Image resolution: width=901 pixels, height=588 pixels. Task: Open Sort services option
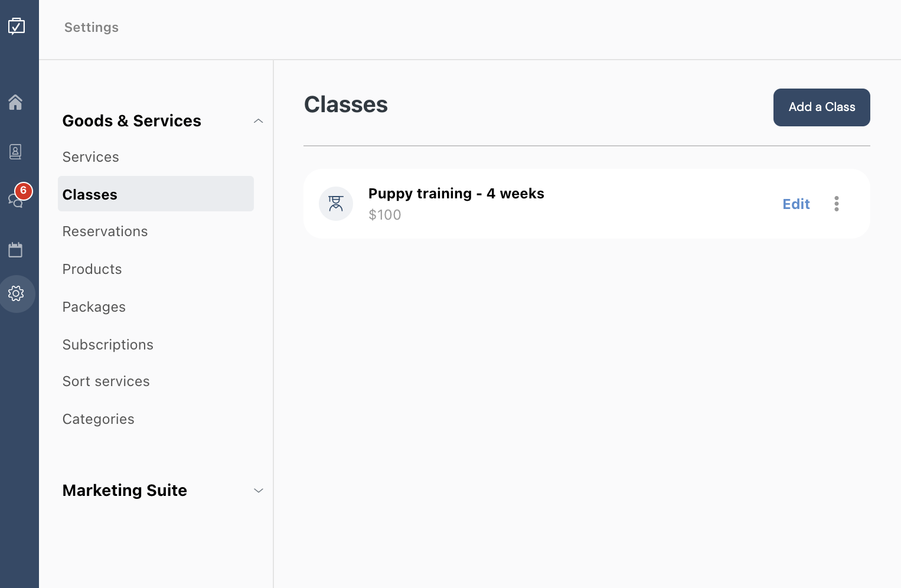point(106,381)
